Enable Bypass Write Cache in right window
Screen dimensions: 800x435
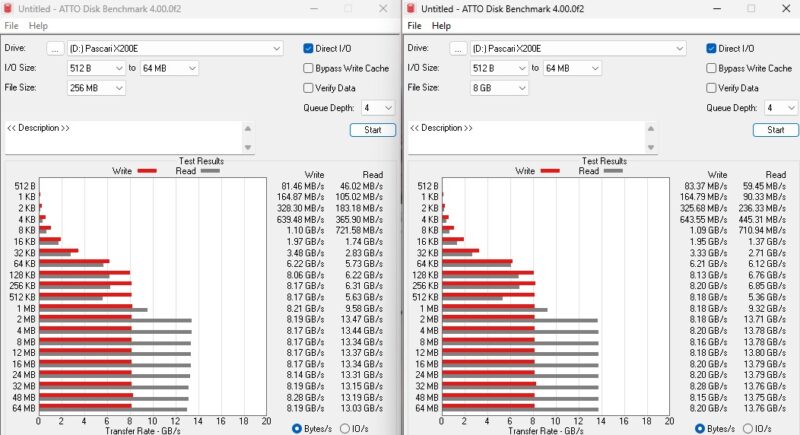pos(711,68)
